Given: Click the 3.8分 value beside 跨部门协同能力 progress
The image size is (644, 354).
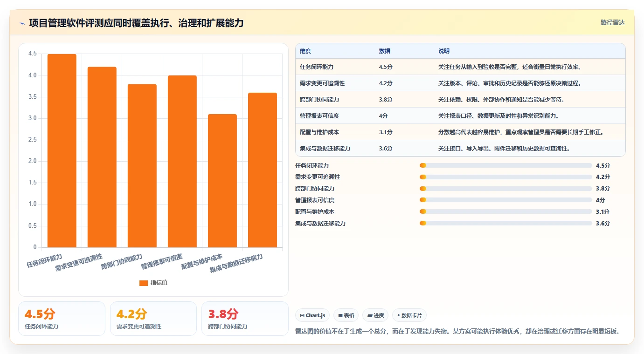Looking at the screenshot, I should click(603, 189).
